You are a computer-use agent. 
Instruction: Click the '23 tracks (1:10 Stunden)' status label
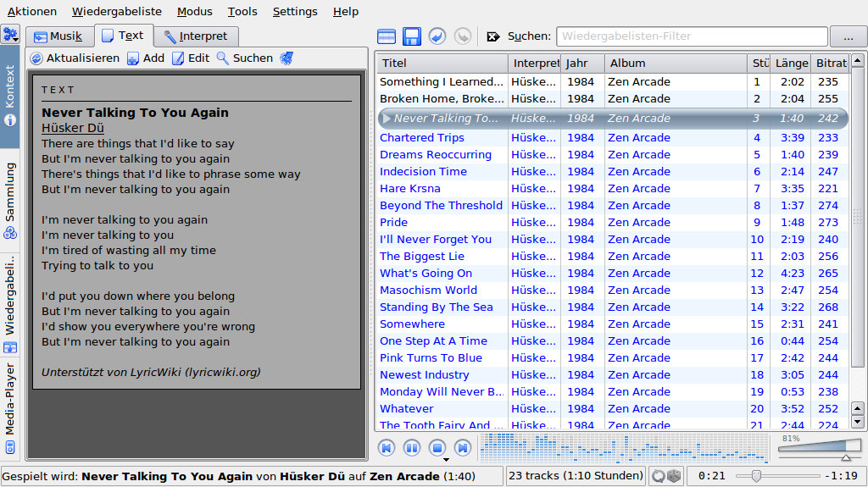pyautogui.click(x=576, y=476)
